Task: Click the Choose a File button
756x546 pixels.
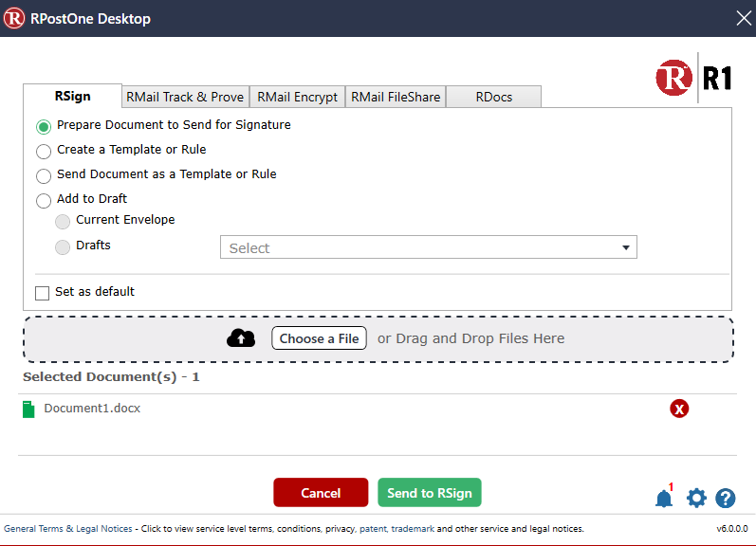Action: click(319, 338)
